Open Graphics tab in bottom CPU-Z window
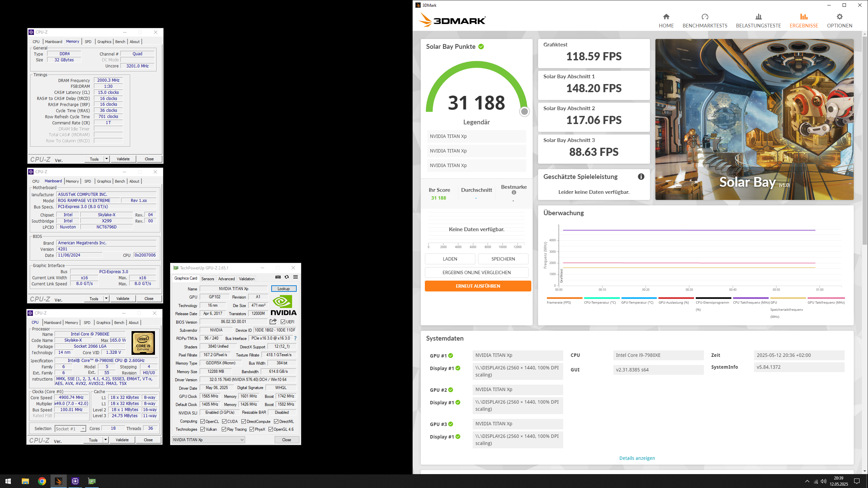The image size is (868, 488). [x=103, y=323]
